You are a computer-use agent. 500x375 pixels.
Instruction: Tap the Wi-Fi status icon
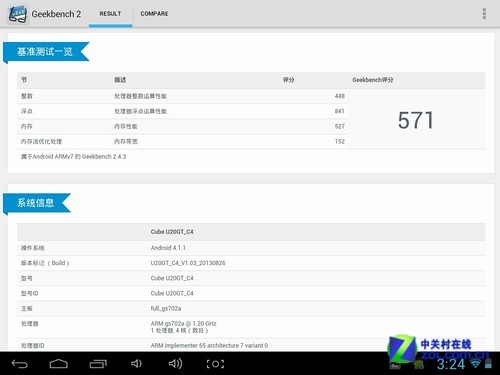pos(476,363)
